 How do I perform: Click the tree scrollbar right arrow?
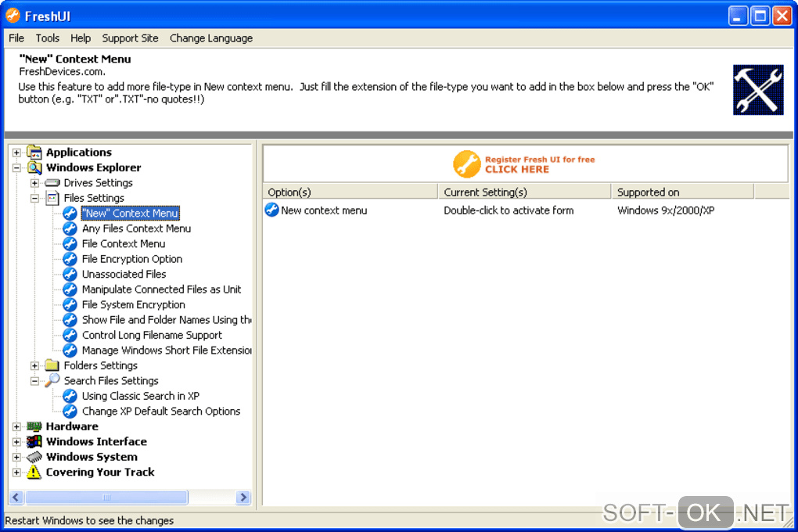(244, 497)
